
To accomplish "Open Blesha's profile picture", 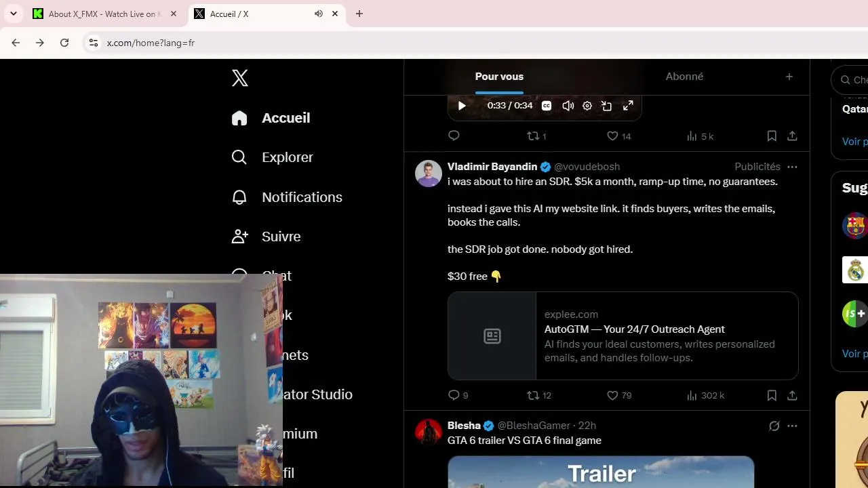I will coord(429,432).
